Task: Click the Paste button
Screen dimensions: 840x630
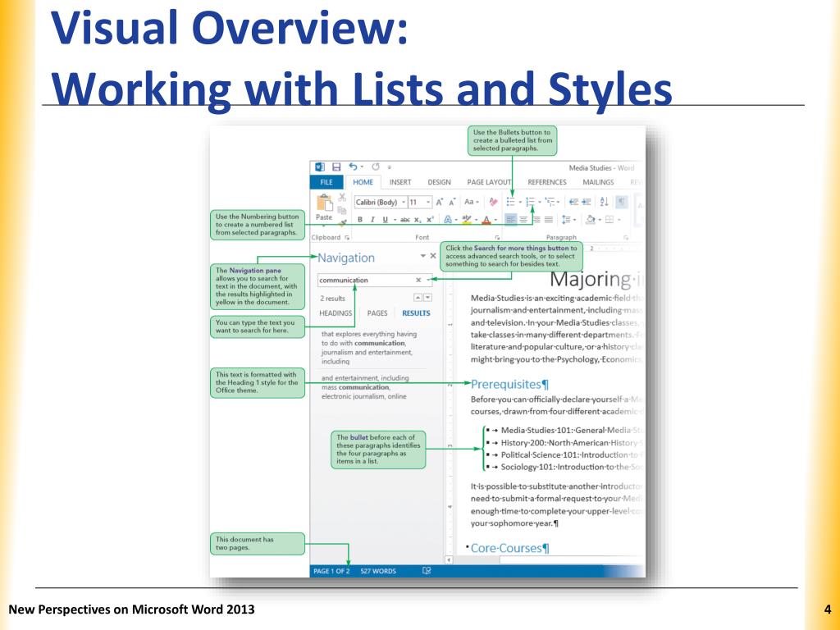Action: click(x=324, y=208)
